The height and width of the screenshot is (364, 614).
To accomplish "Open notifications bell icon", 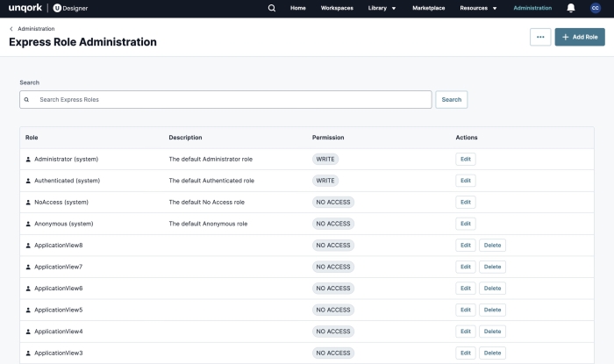I will coord(571,8).
